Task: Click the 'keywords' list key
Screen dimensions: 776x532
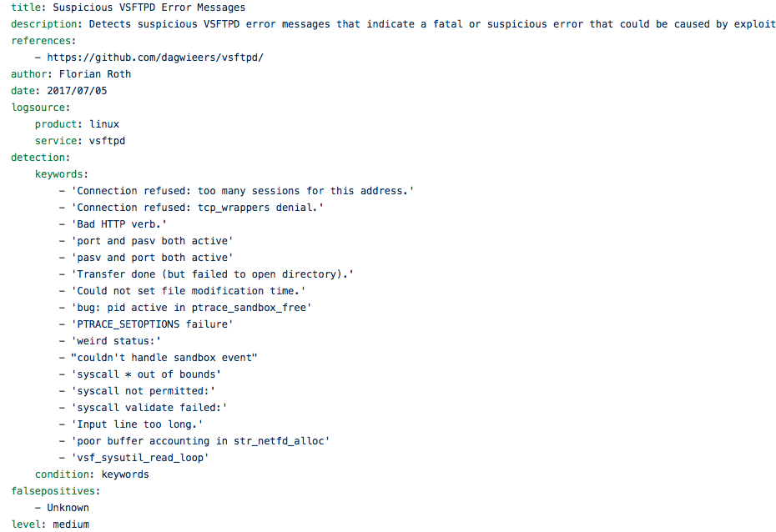Action: [59, 174]
